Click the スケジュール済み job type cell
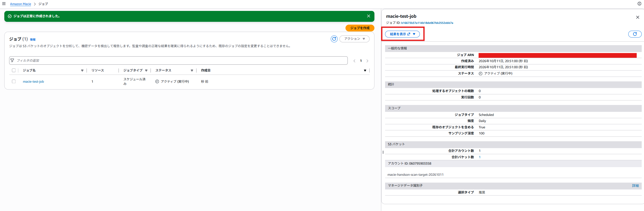 pos(135,81)
